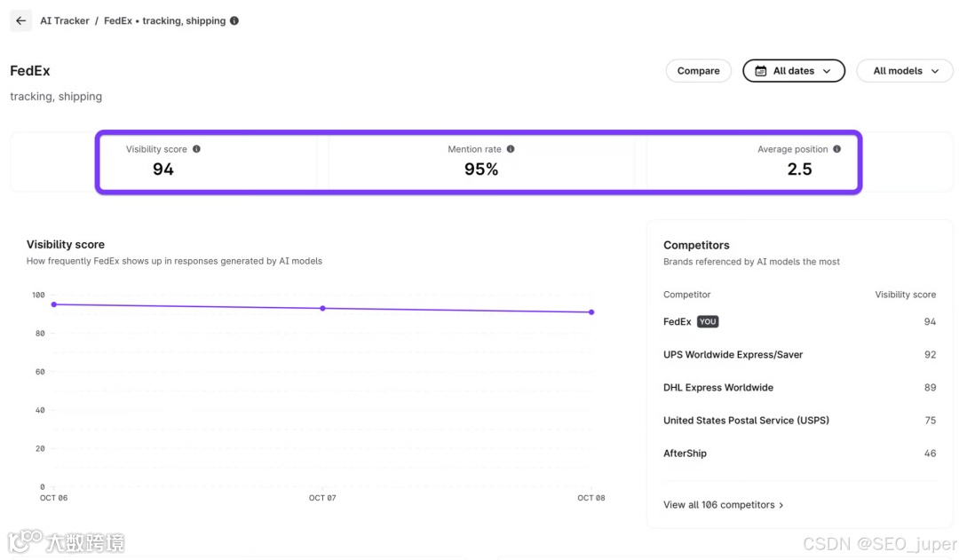Click Mention rate info icon
This screenshot has height=560, width=959.
(x=511, y=149)
